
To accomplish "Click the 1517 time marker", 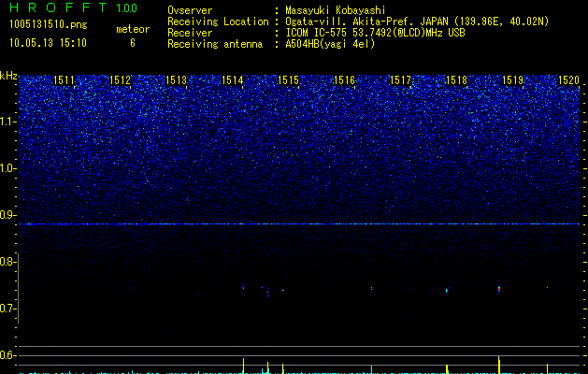I will 400,79.
